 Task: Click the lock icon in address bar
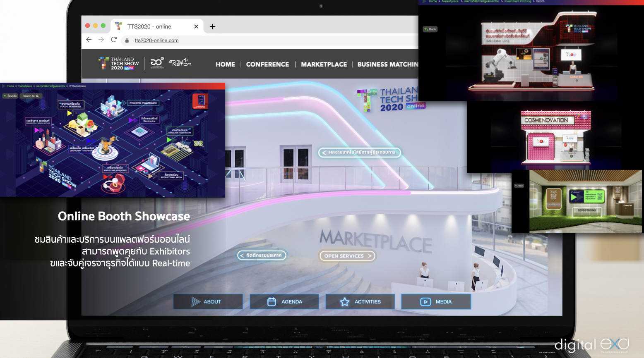(127, 41)
